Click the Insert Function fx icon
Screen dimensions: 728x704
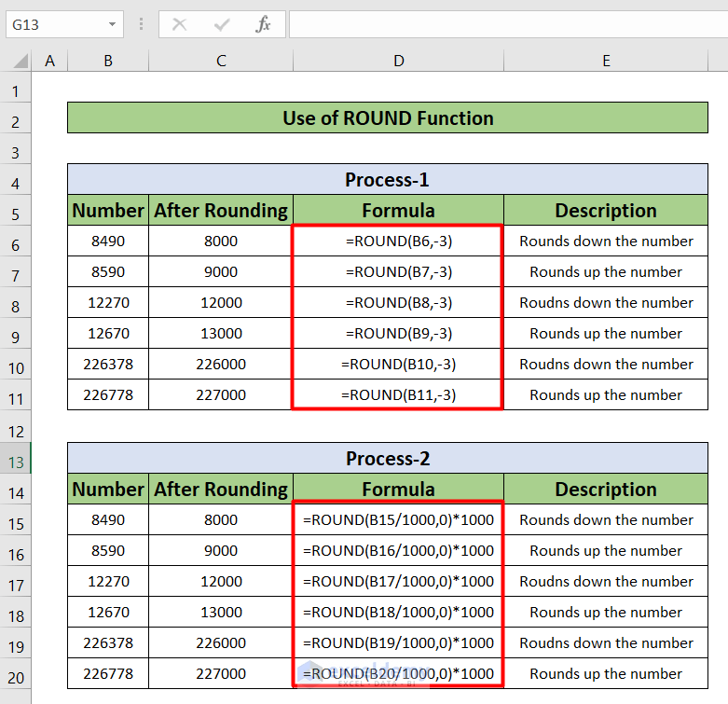(x=263, y=24)
